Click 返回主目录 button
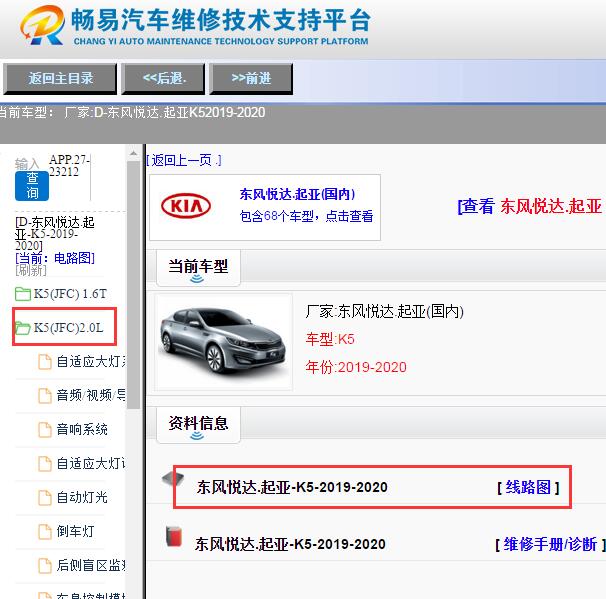606x599 pixels. coord(60,79)
